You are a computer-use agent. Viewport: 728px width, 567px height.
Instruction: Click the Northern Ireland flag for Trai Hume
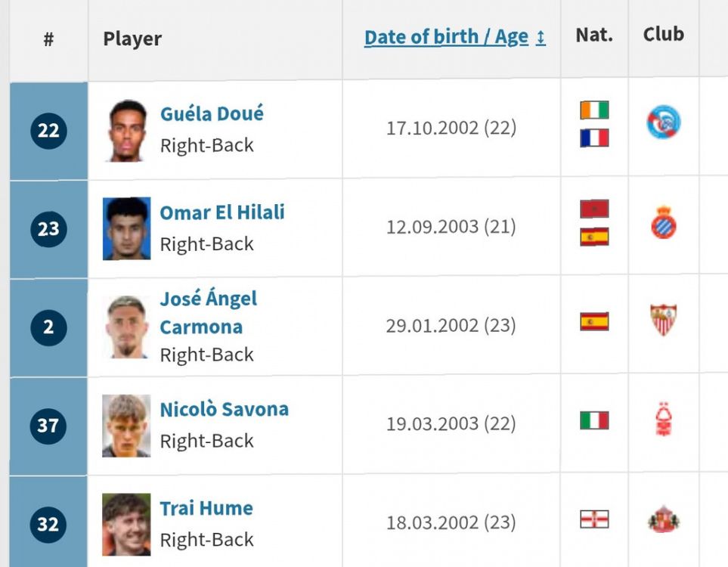tap(594, 519)
